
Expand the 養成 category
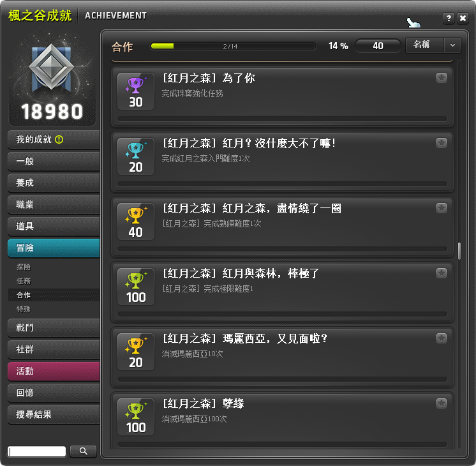(x=54, y=183)
